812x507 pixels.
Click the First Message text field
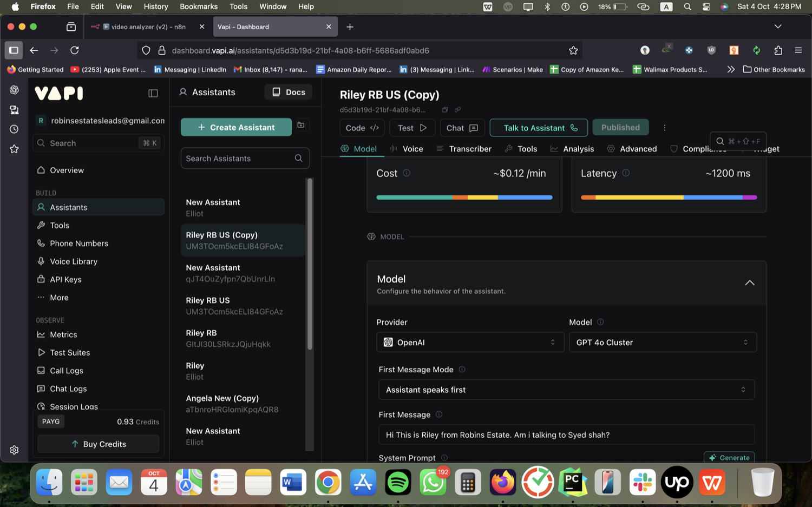pyautogui.click(x=566, y=435)
